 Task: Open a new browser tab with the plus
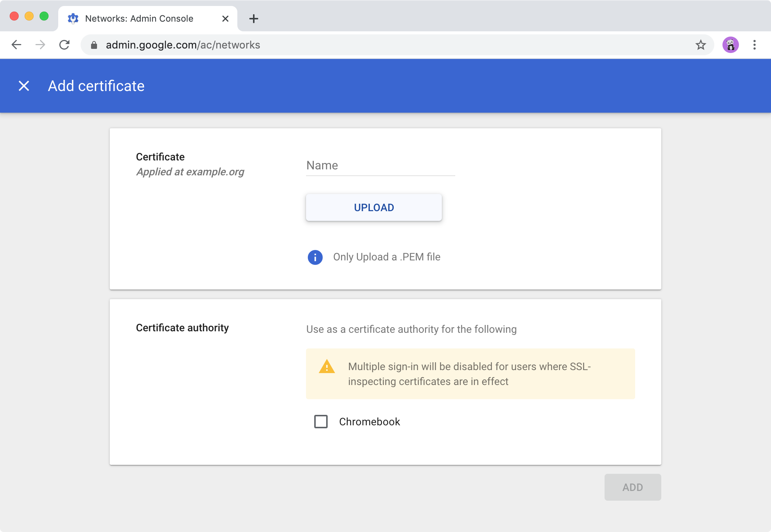pos(254,19)
